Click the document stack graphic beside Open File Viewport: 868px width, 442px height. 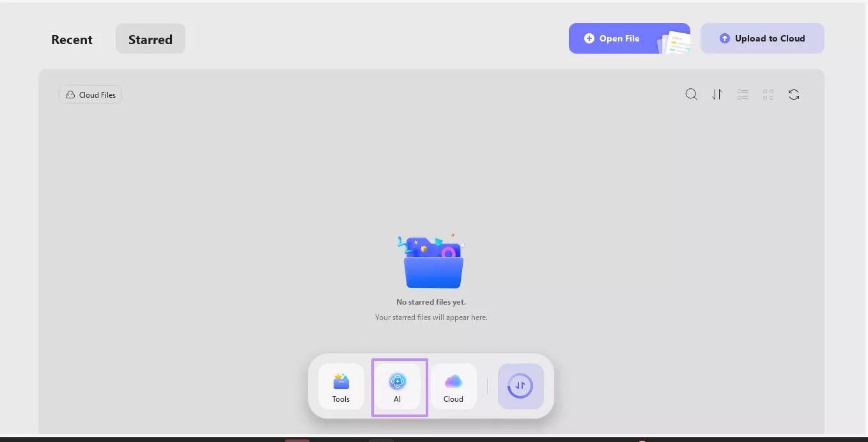tap(675, 42)
